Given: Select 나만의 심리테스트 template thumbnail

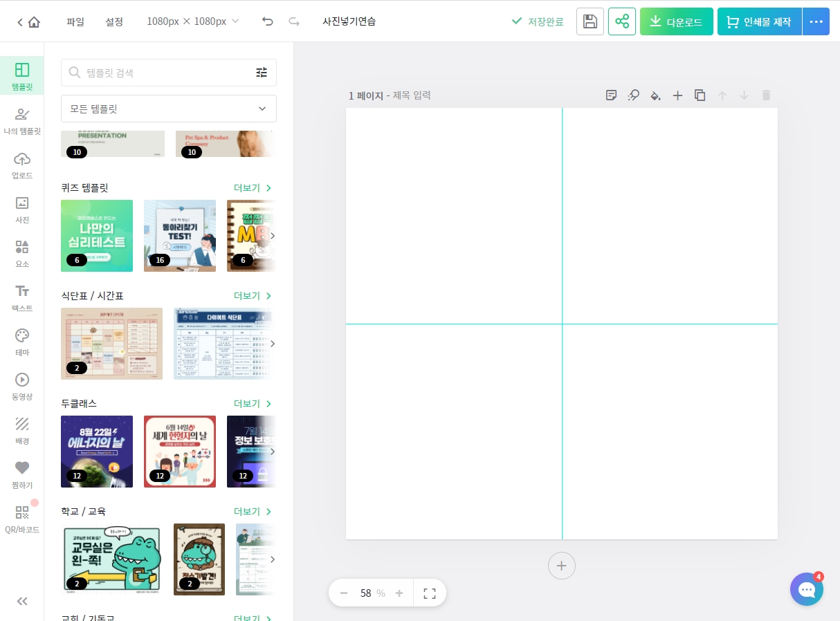Looking at the screenshot, I should click(x=97, y=236).
